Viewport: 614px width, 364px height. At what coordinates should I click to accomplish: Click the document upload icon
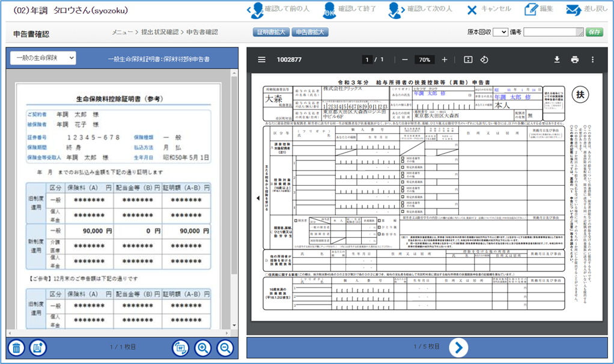pos(37,347)
